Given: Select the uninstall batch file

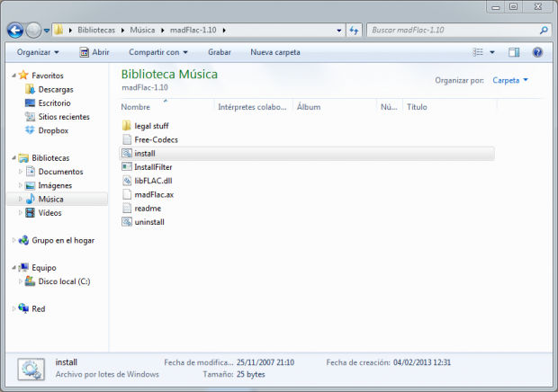Looking at the screenshot, I should click(143, 222).
